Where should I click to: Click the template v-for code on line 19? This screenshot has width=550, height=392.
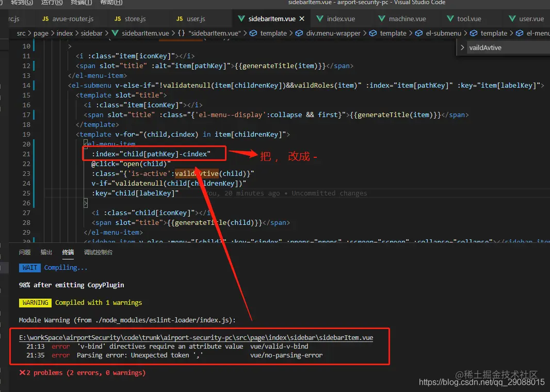coord(183,134)
